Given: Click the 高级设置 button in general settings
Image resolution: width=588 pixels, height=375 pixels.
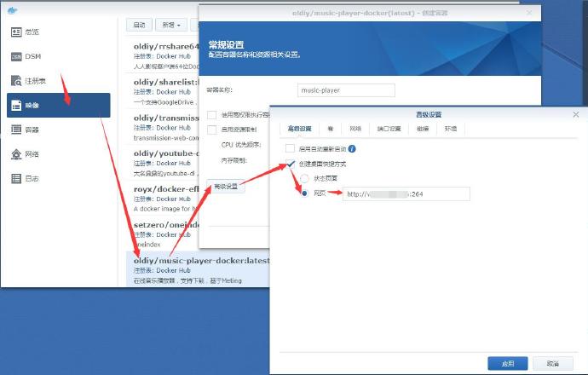Looking at the screenshot, I should [227, 187].
